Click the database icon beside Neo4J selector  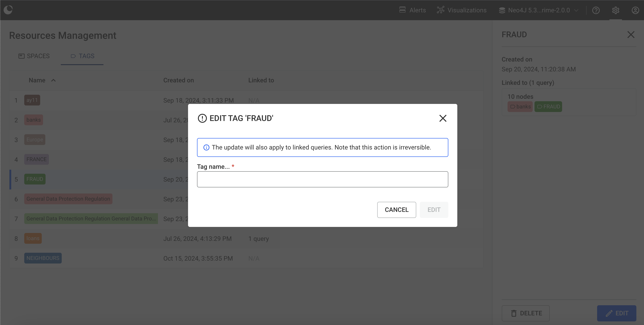502,10
